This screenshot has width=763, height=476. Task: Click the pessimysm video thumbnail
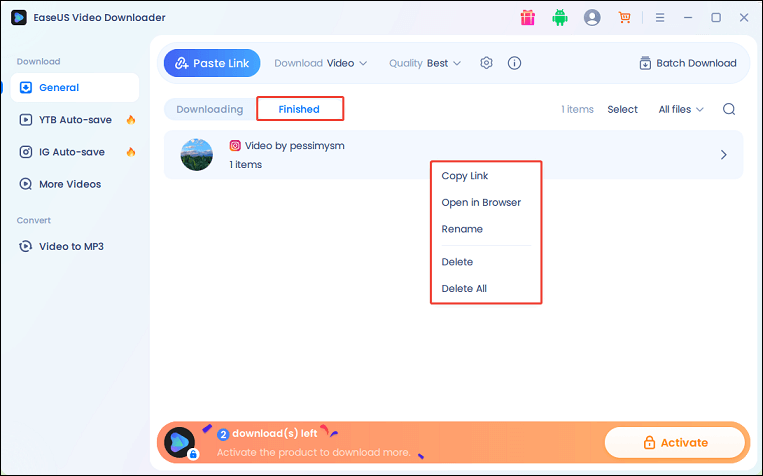(197, 155)
